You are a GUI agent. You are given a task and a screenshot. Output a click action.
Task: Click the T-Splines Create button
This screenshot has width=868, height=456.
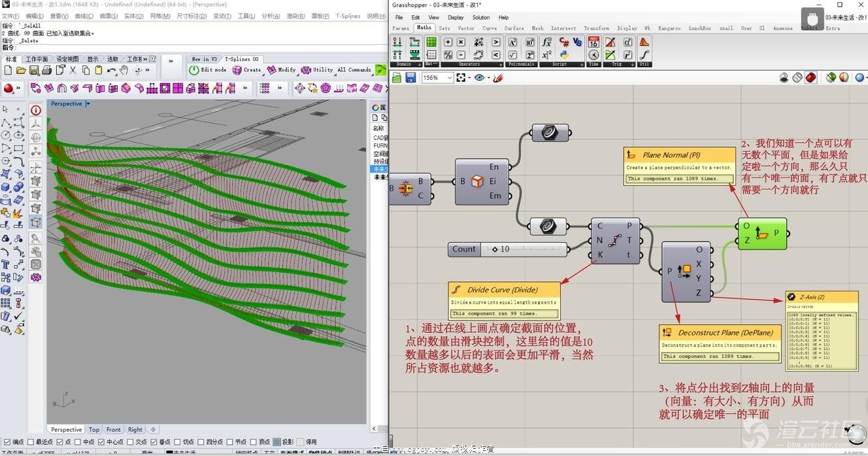(246, 70)
